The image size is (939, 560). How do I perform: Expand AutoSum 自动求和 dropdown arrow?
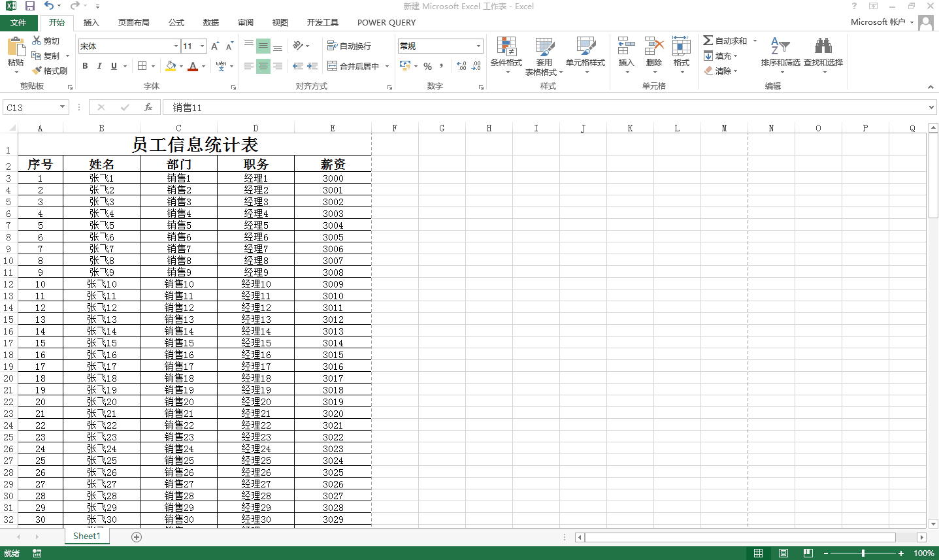tap(755, 41)
